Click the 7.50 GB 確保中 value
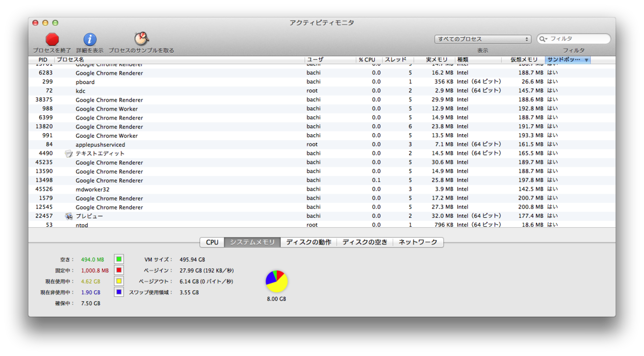Viewport: 644px width, 356px height. tap(91, 304)
